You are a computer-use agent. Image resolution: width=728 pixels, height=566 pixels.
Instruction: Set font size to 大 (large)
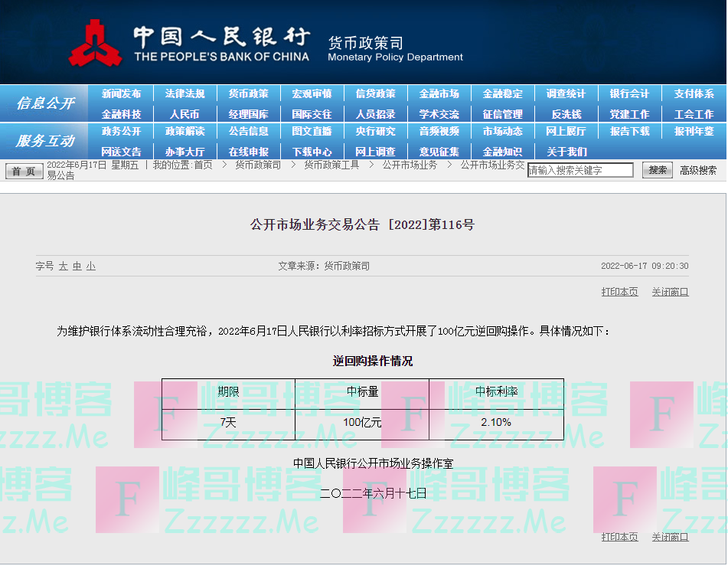coord(64,266)
